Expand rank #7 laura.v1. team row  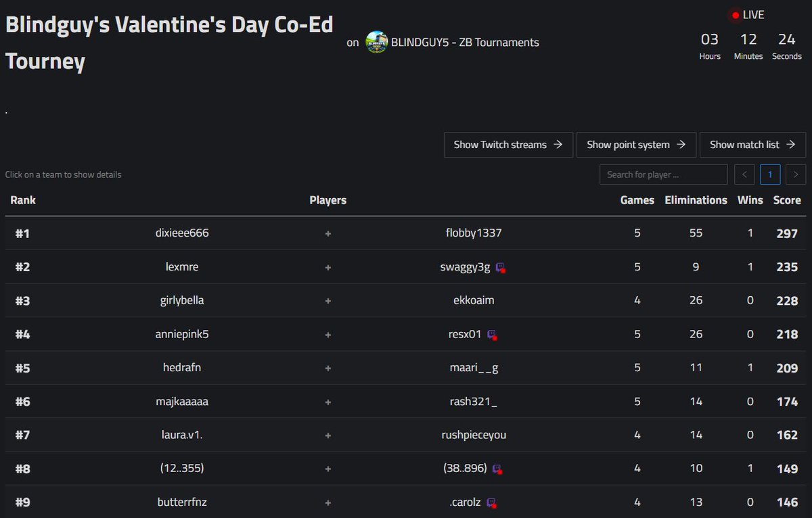click(405, 435)
